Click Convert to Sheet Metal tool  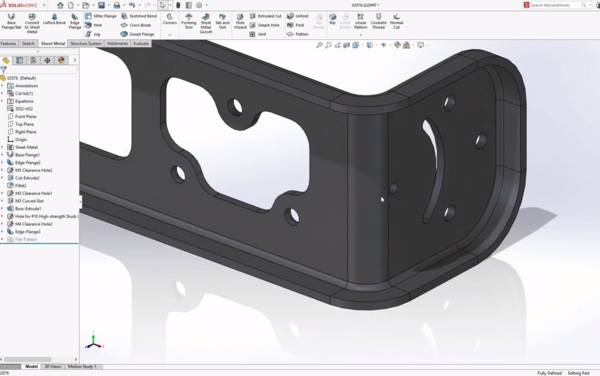coord(32,23)
